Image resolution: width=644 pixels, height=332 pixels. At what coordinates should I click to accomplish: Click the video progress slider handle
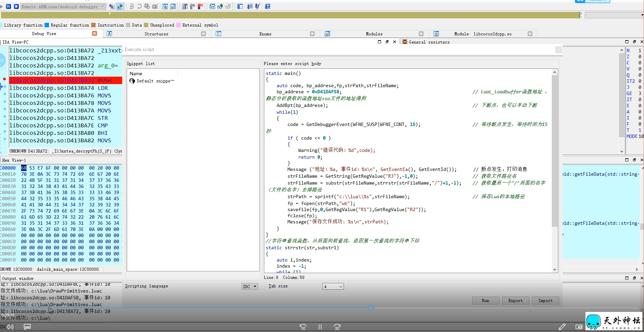[371, 308]
